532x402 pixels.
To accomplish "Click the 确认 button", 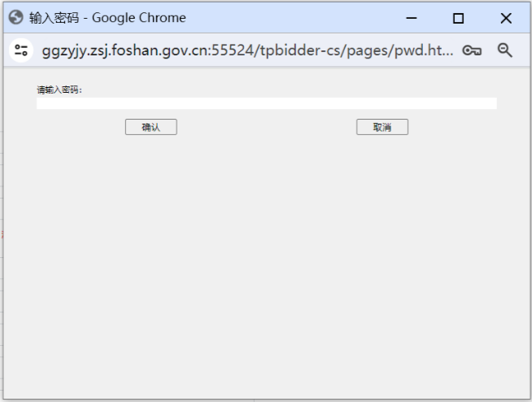I will 151,127.
